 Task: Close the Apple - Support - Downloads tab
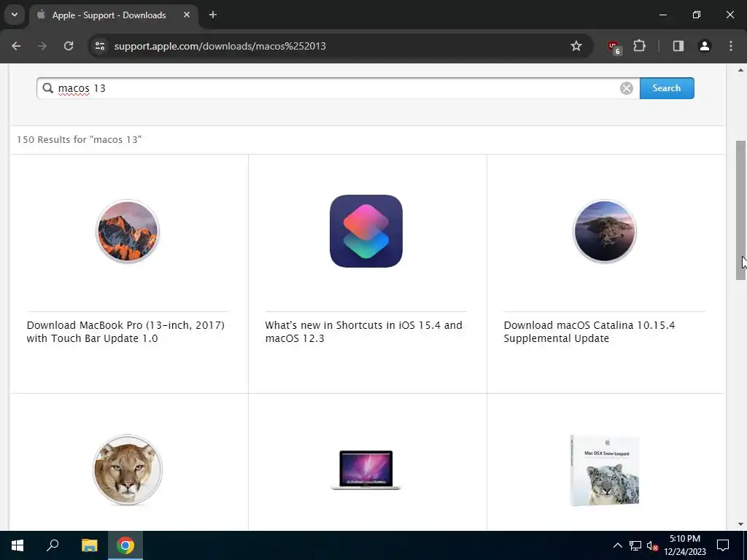[187, 15]
